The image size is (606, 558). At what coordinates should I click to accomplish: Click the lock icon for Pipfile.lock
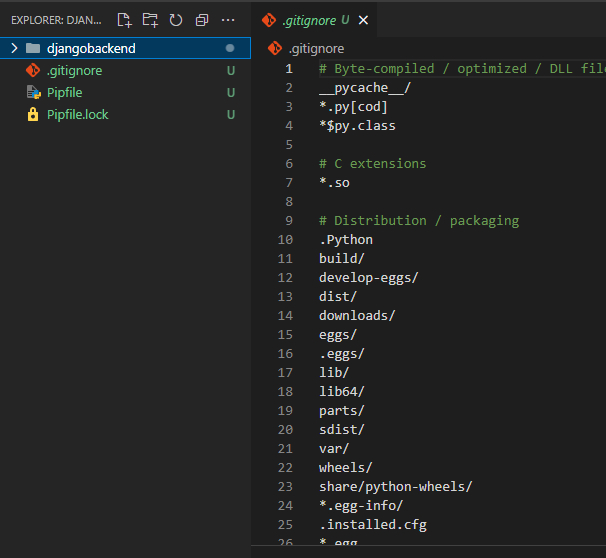coord(33,115)
